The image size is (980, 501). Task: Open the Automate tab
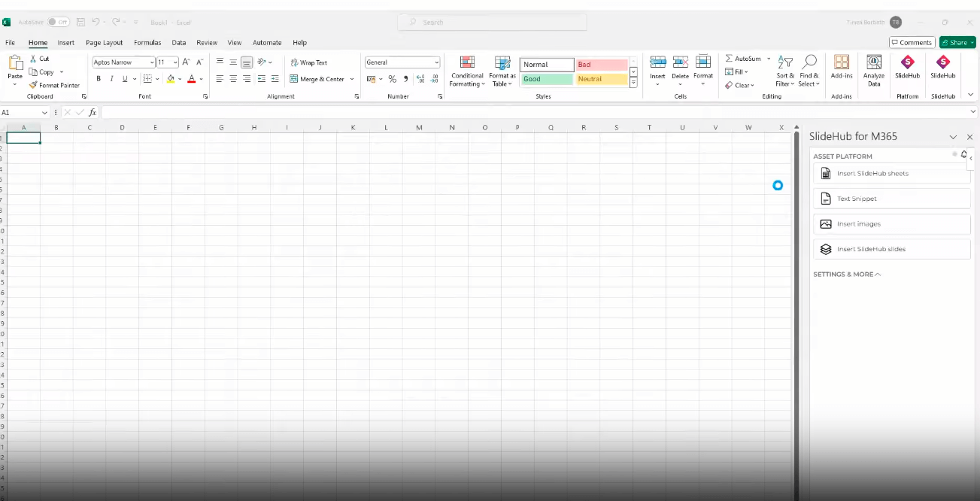(267, 43)
